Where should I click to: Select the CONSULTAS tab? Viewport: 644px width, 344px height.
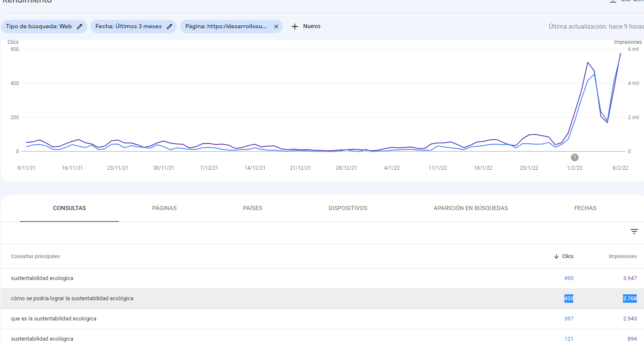coord(69,208)
